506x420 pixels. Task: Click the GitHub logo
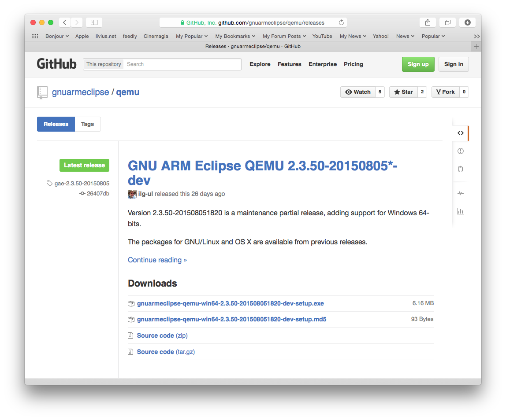56,64
